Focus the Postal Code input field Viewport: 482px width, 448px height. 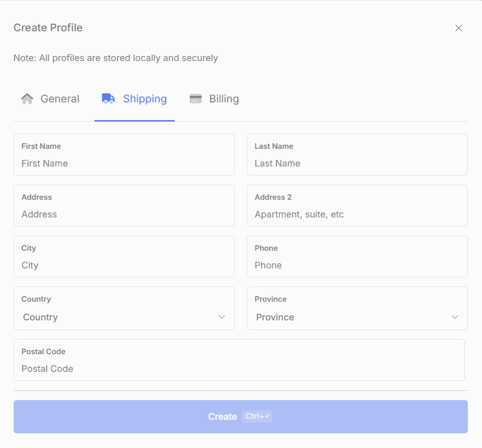(x=239, y=360)
